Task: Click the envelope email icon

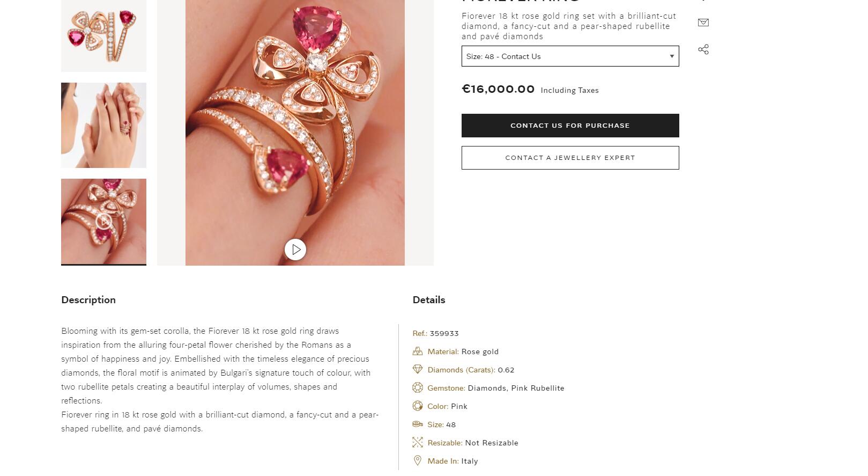Action: [703, 23]
